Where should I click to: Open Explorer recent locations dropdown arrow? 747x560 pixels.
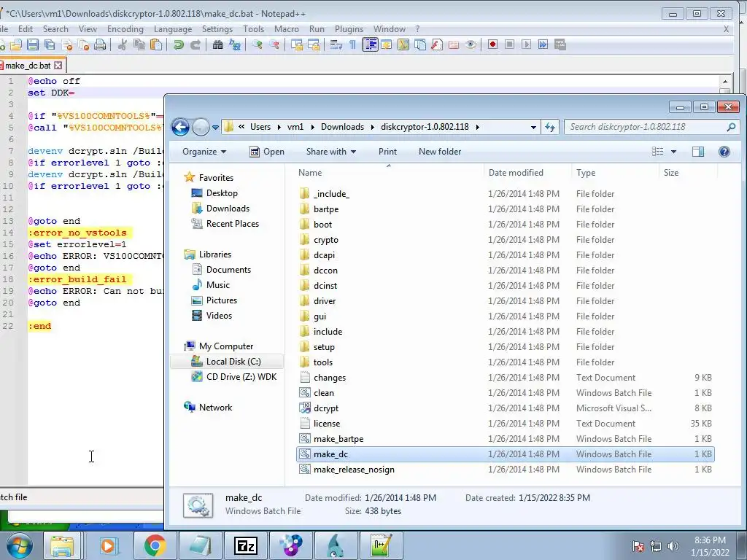tap(215, 128)
